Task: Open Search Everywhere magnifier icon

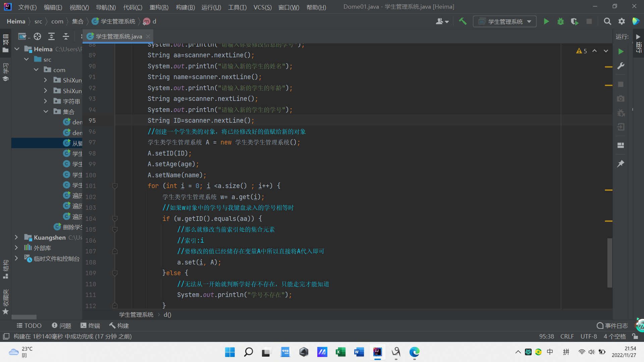Action: (607, 21)
